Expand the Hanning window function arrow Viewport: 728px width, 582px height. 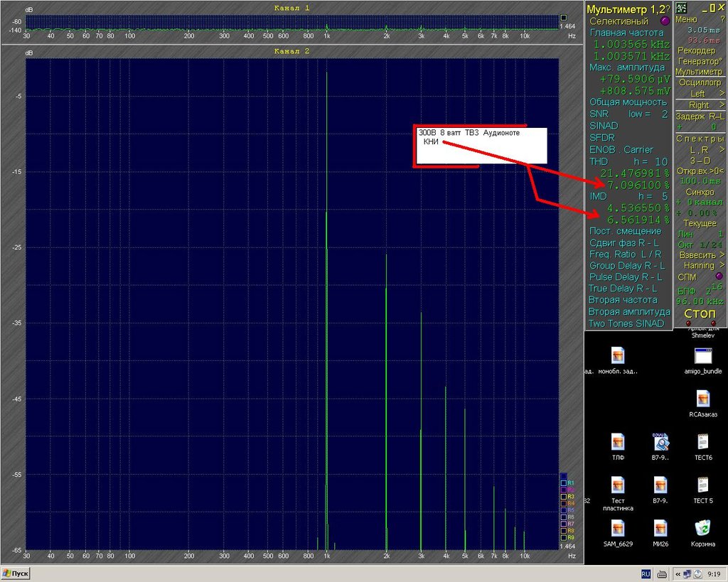[722, 266]
